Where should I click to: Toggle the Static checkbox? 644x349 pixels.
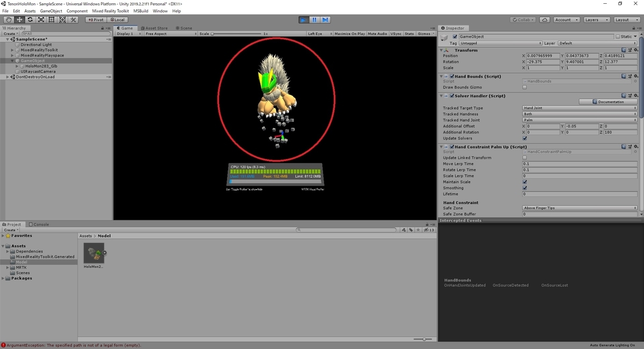point(618,37)
